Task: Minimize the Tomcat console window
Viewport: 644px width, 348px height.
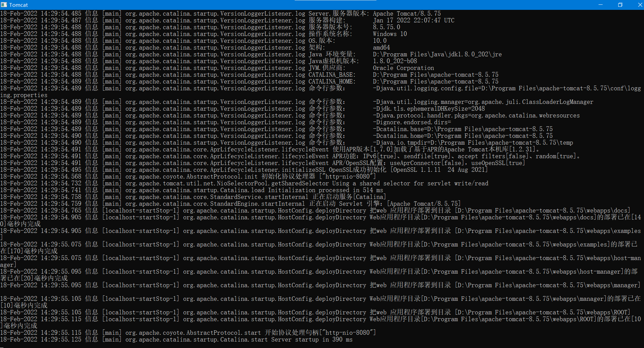Action: [x=601, y=5]
